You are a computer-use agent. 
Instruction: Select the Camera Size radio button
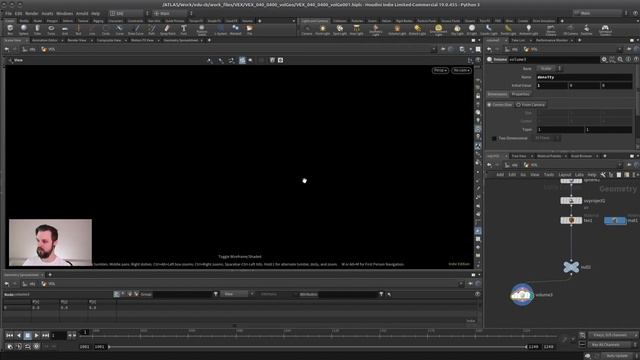coord(499,105)
